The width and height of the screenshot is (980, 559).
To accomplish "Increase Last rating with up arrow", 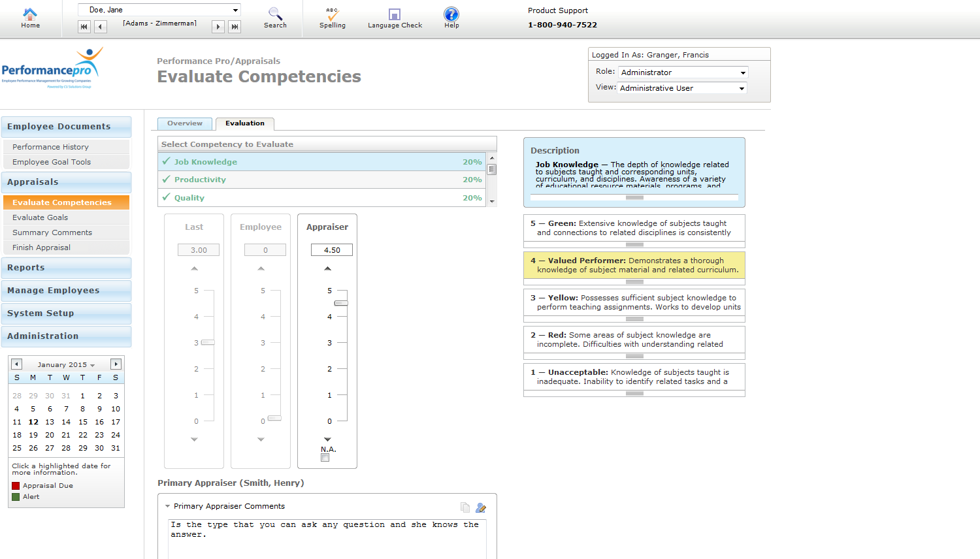I will (x=194, y=268).
